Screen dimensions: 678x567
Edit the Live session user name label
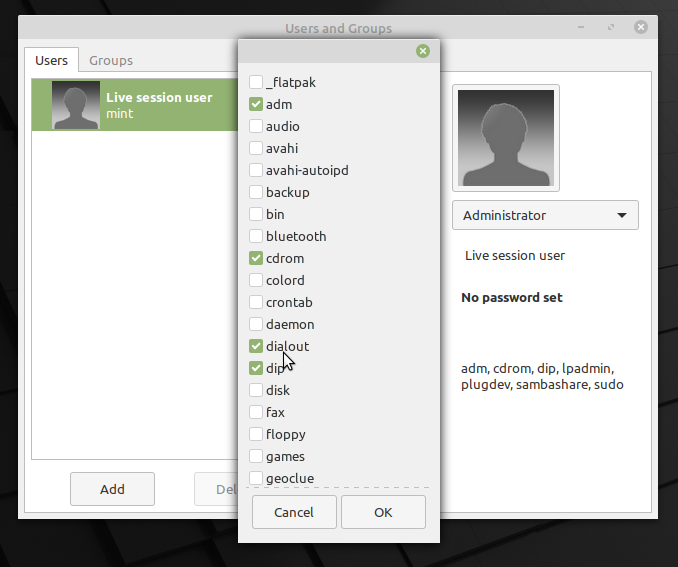tap(515, 256)
